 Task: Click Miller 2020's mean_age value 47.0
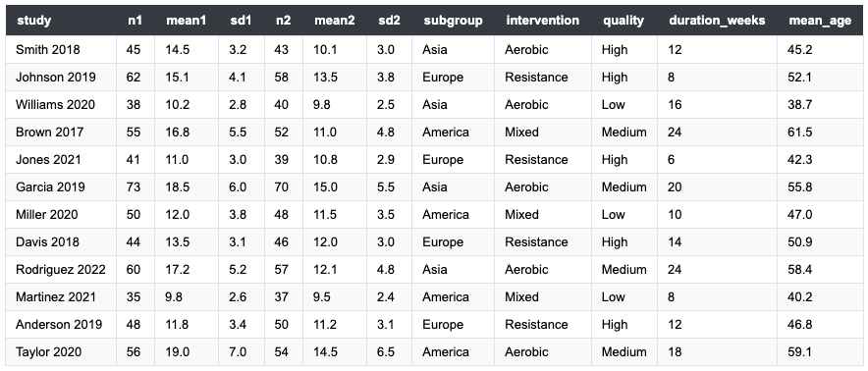(800, 215)
